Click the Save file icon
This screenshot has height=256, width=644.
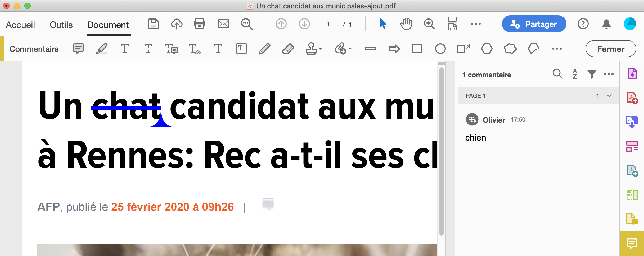point(154,24)
